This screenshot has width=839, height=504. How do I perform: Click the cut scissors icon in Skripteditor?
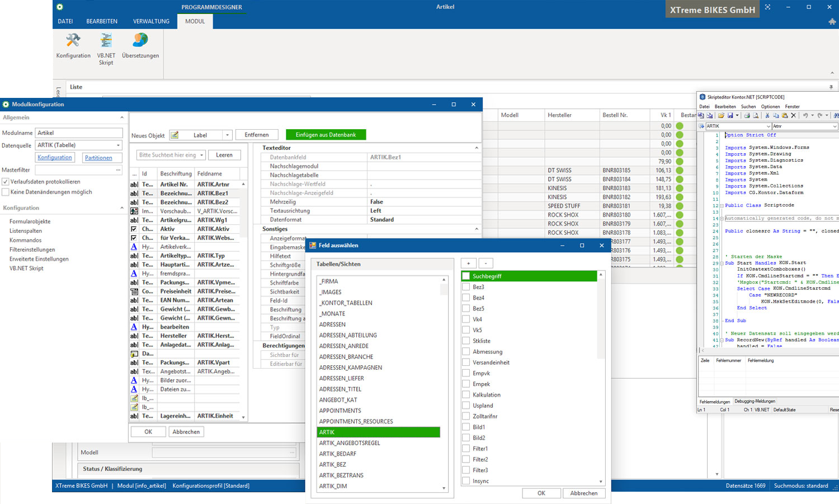767,115
